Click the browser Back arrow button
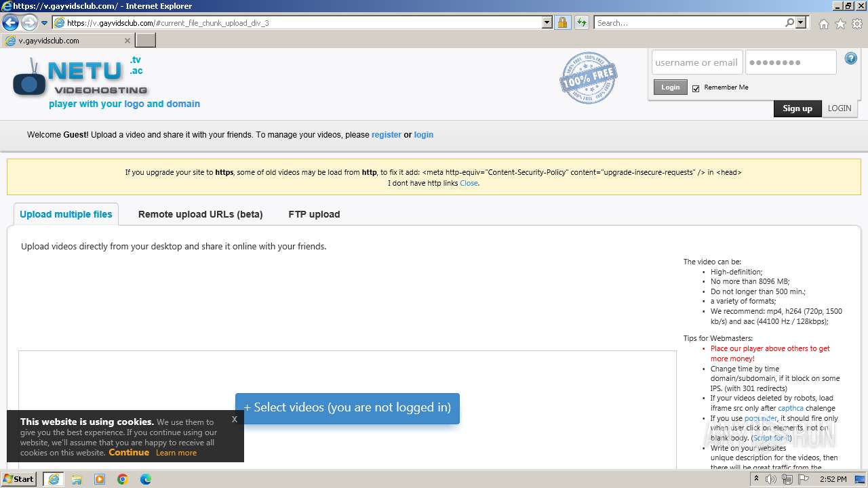Screen dimensions: 868x488 (x=10, y=22)
